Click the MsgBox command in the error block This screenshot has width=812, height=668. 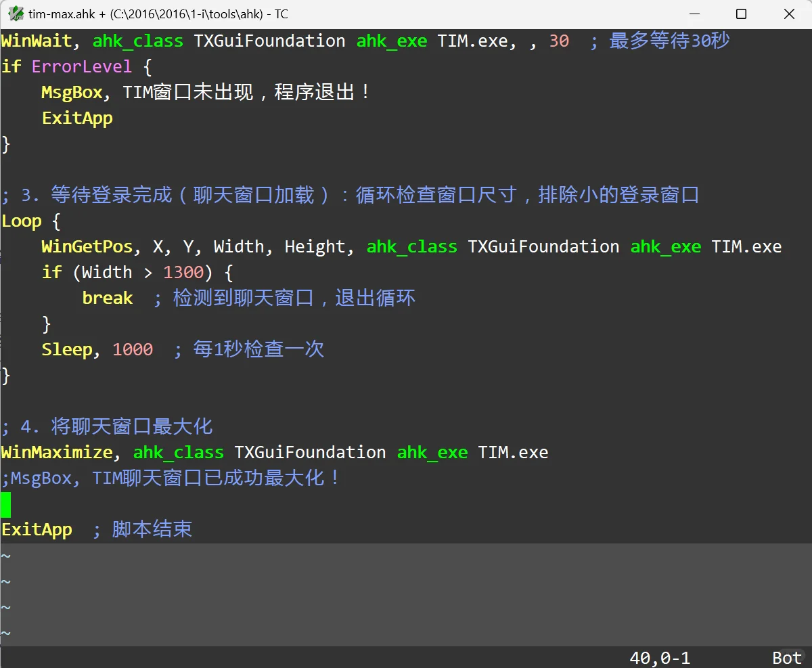point(71,92)
